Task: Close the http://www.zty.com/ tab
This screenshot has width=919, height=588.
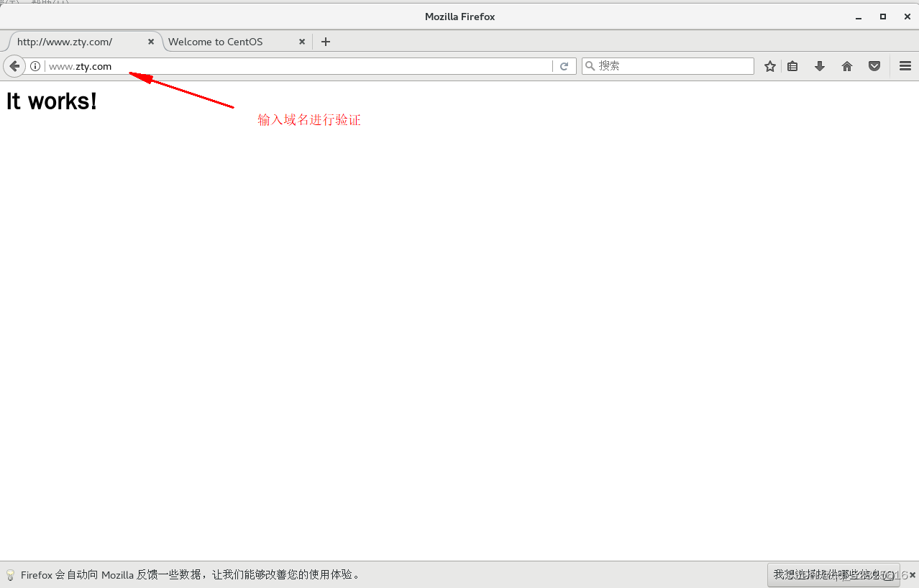Action: pos(151,42)
